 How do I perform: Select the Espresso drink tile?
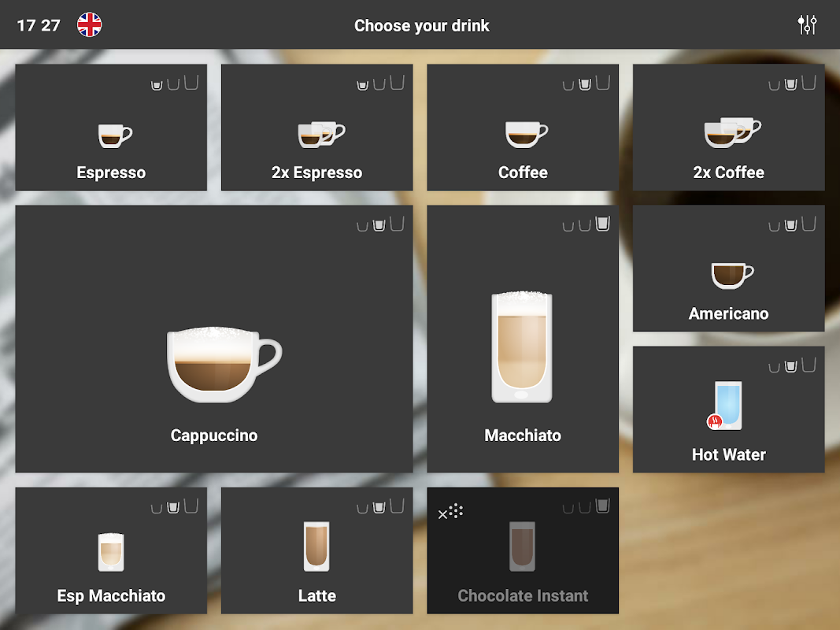pyautogui.click(x=111, y=127)
